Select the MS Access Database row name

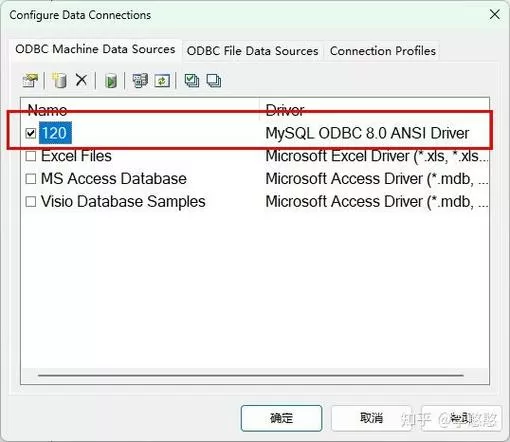click(x=113, y=179)
